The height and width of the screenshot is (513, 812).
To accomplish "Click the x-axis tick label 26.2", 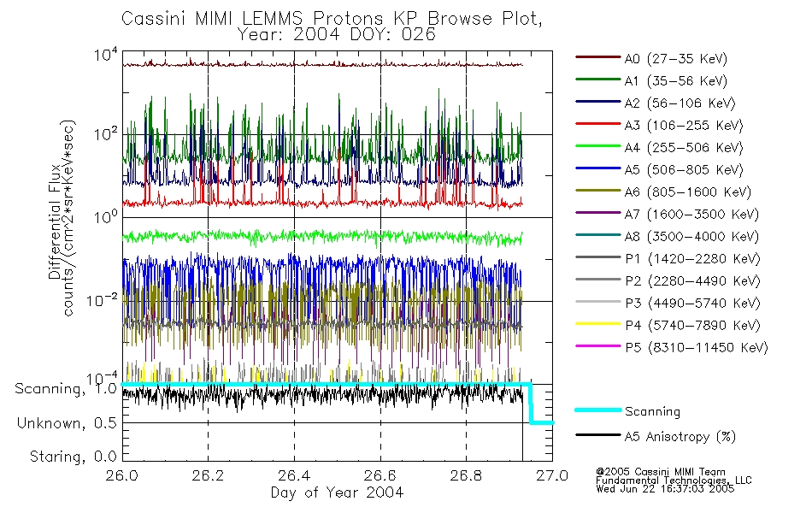I will (x=209, y=475).
